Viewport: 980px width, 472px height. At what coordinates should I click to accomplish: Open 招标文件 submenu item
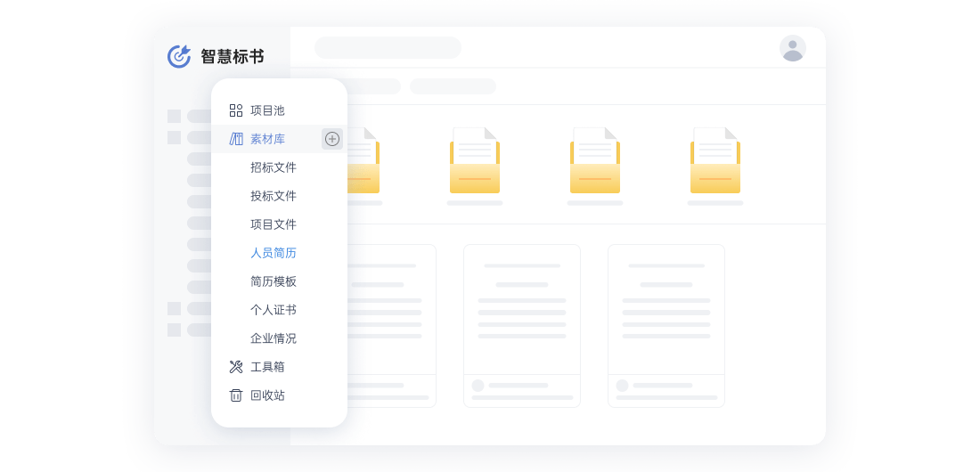point(274,167)
